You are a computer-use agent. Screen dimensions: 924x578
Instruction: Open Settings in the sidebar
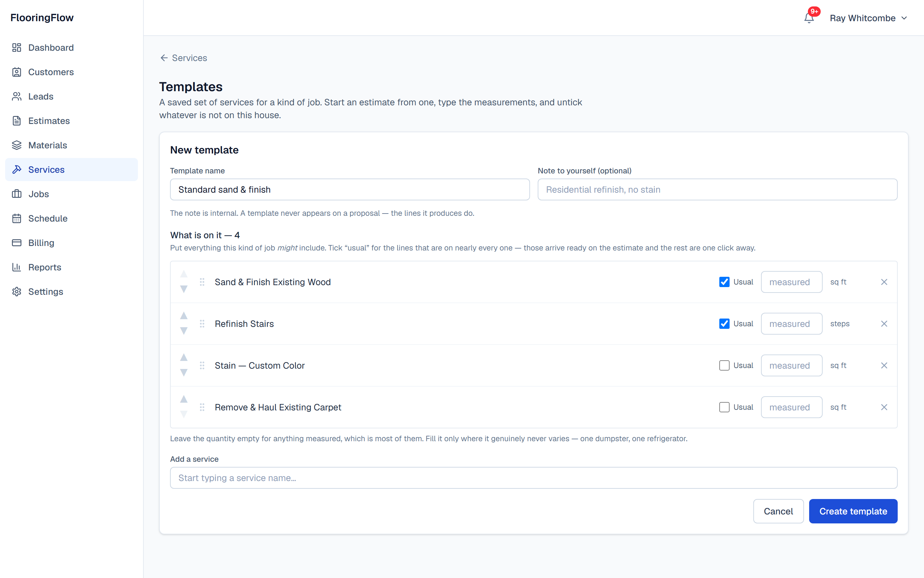(72, 292)
